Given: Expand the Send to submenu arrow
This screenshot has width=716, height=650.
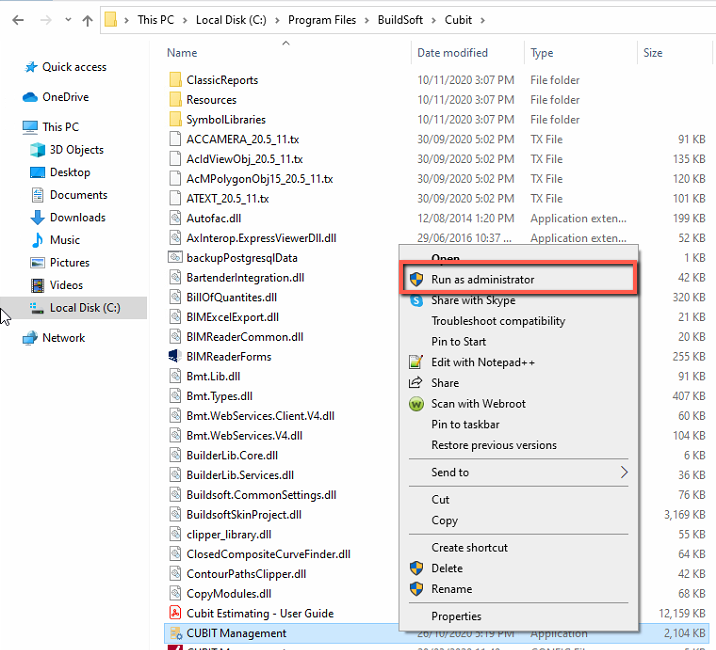Looking at the screenshot, I should coord(625,472).
